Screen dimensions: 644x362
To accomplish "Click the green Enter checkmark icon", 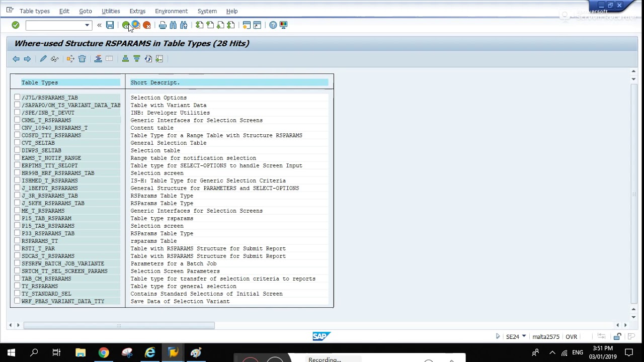I will [16, 25].
